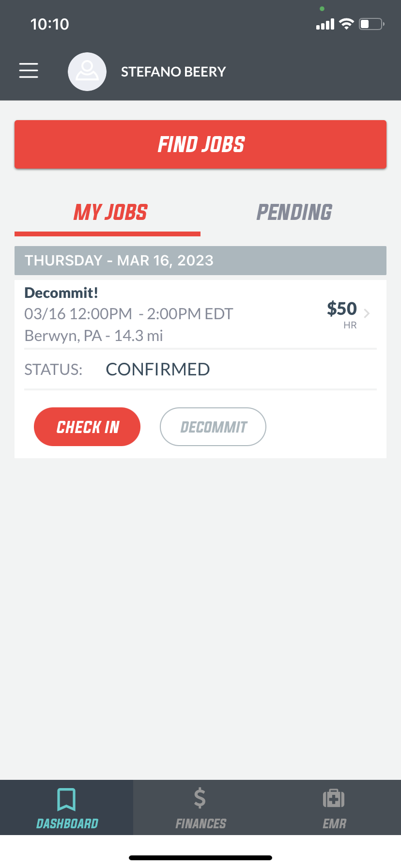Tap the Dashboard bookmark icon
This screenshot has width=401, height=868.
(x=66, y=799)
